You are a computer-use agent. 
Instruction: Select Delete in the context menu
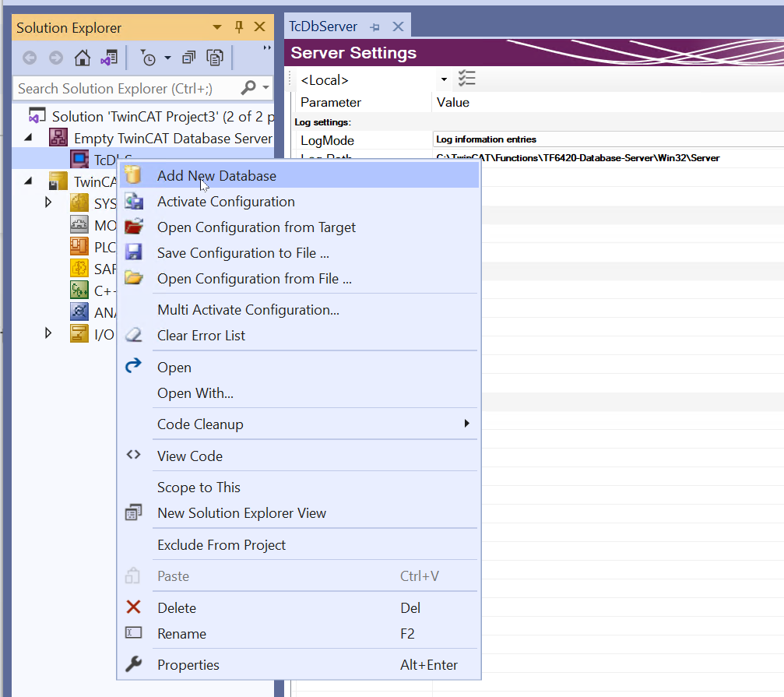(x=299, y=608)
